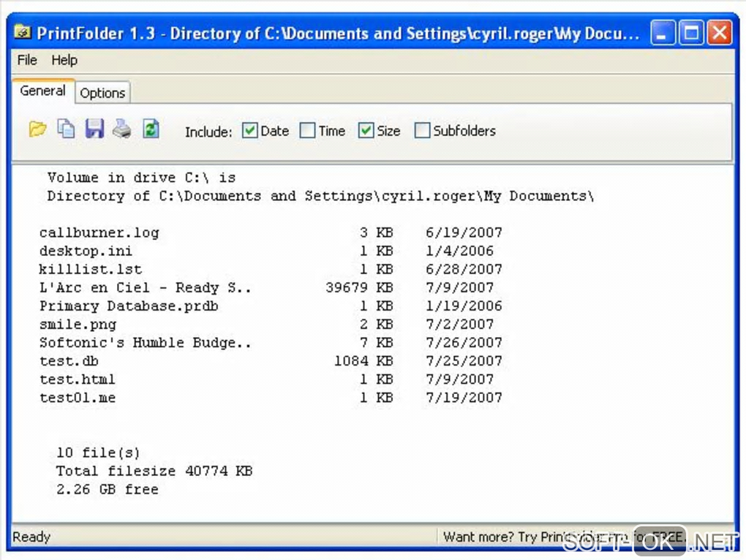
Task: Refresh the directory listing icon
Action: click(151, 129)
